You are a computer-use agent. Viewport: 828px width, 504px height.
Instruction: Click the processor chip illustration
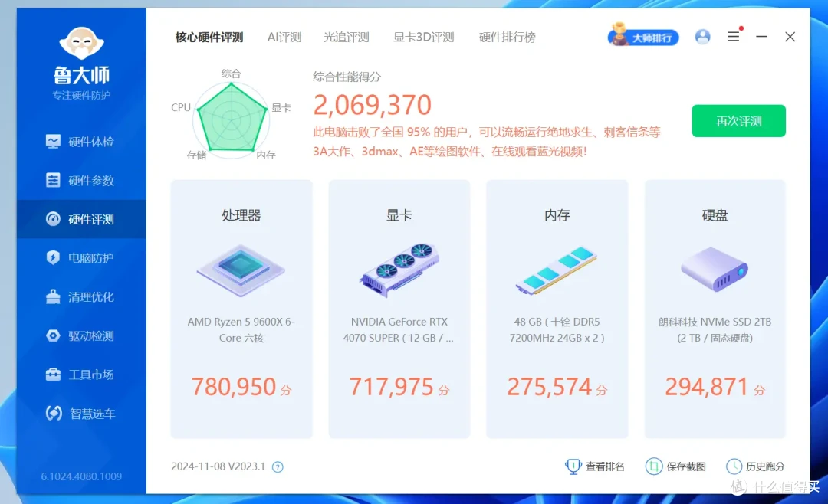click(241, 270)
